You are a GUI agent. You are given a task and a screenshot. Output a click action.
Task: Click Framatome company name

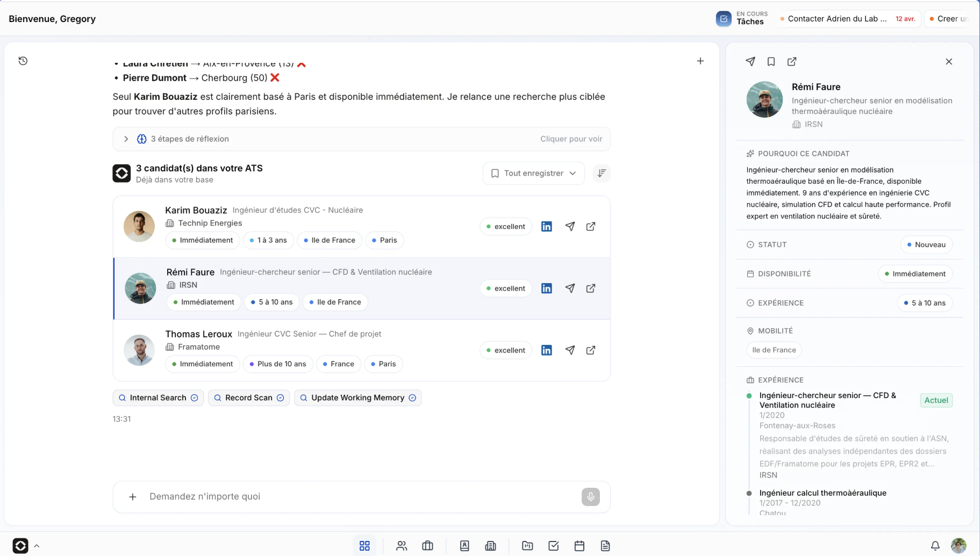(x=199, y=347)
